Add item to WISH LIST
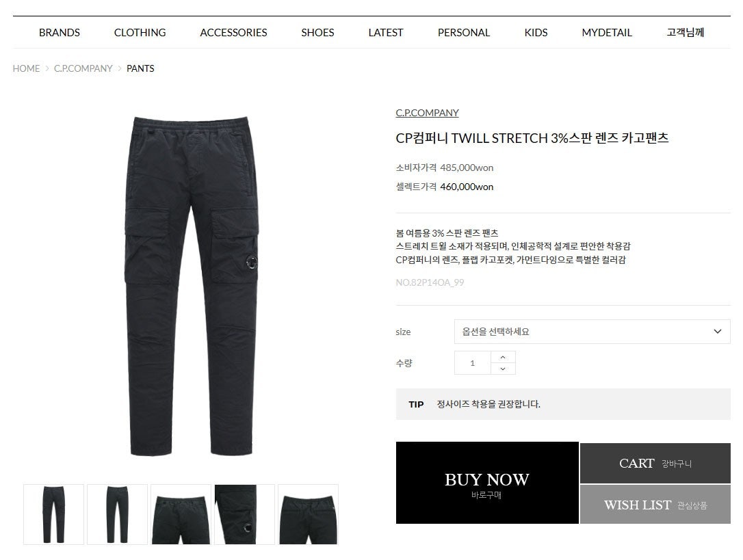The image size is (743, 560). pyautogui.click(x=655, y=505)
